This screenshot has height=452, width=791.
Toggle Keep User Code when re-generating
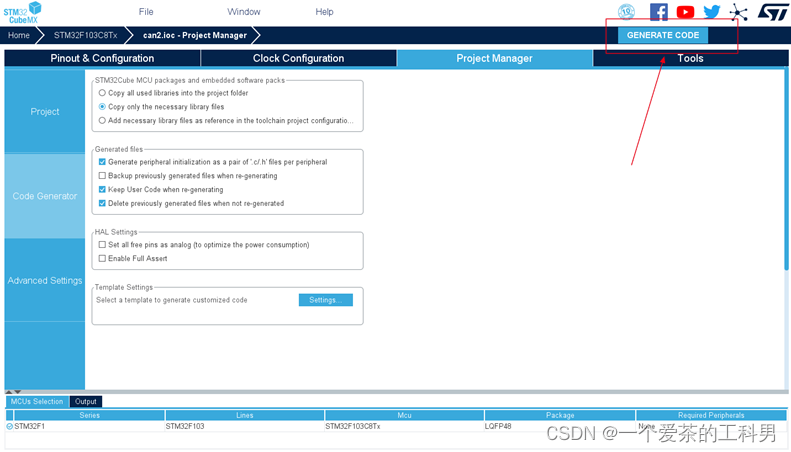[x=102, y=190]
